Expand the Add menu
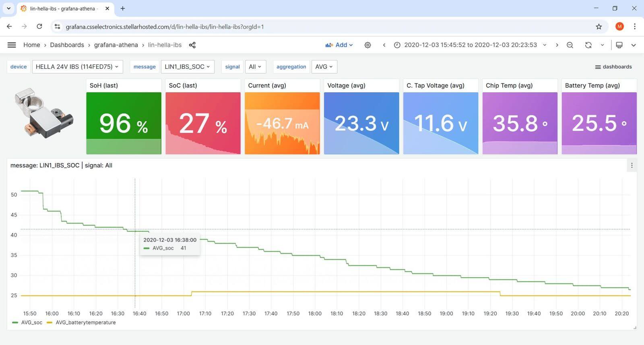Image resolution: width=644 pixels, height=345 pixels. tap(339, 45)
